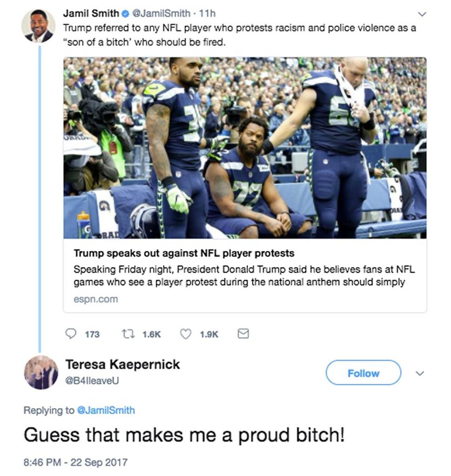Retweet Jamil Smith's tweet
This screenshot has width=451, height=476.
click(x=127, y=334)
